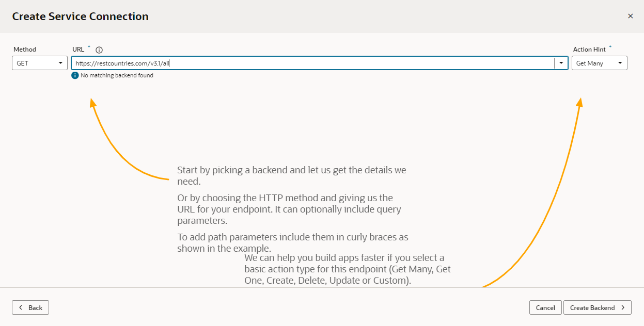Click the chevron icon on Create Backend
This screenshot has width=644, height=326.
[x=623, y=307]
